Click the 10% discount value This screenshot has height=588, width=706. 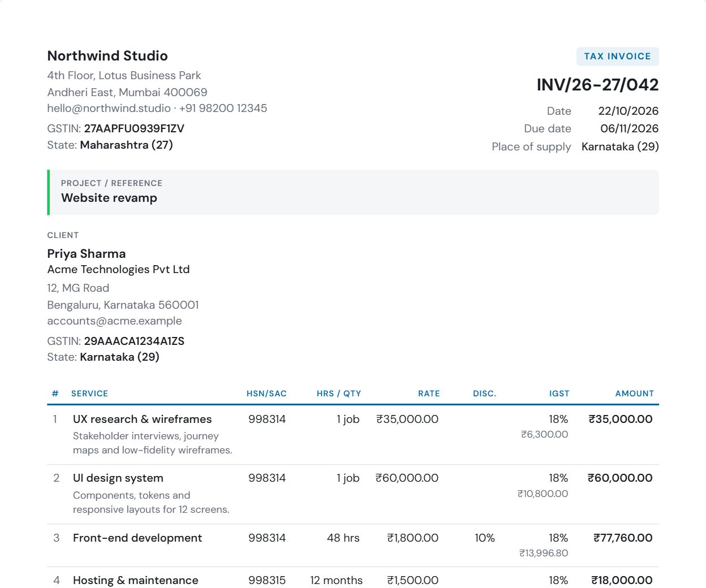pyautogui.click(x=485, y=538)
